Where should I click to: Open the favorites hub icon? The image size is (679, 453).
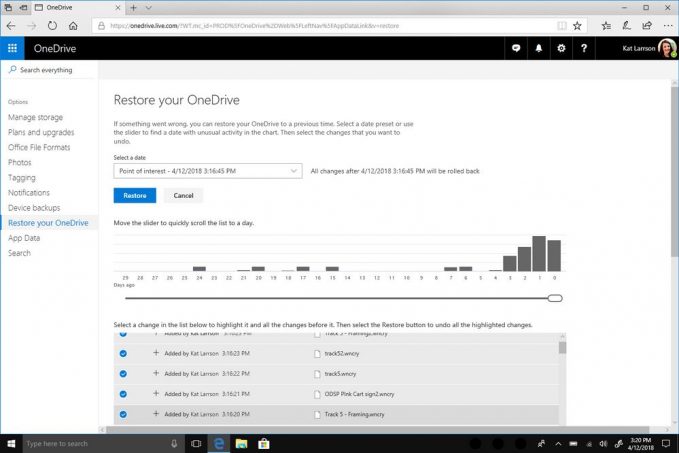click(606, 26)
